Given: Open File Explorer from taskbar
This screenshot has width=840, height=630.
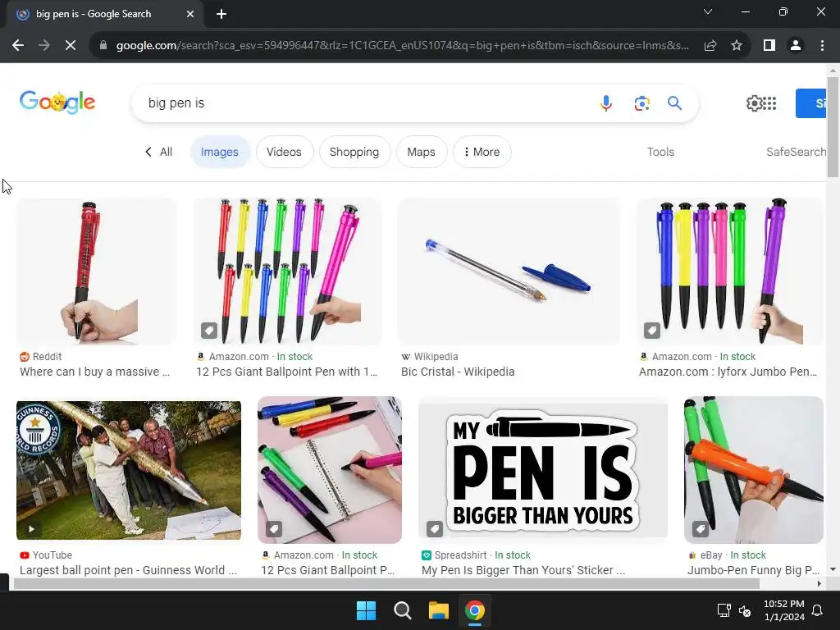Looking at the screenshot, I should tap(438, 610).
